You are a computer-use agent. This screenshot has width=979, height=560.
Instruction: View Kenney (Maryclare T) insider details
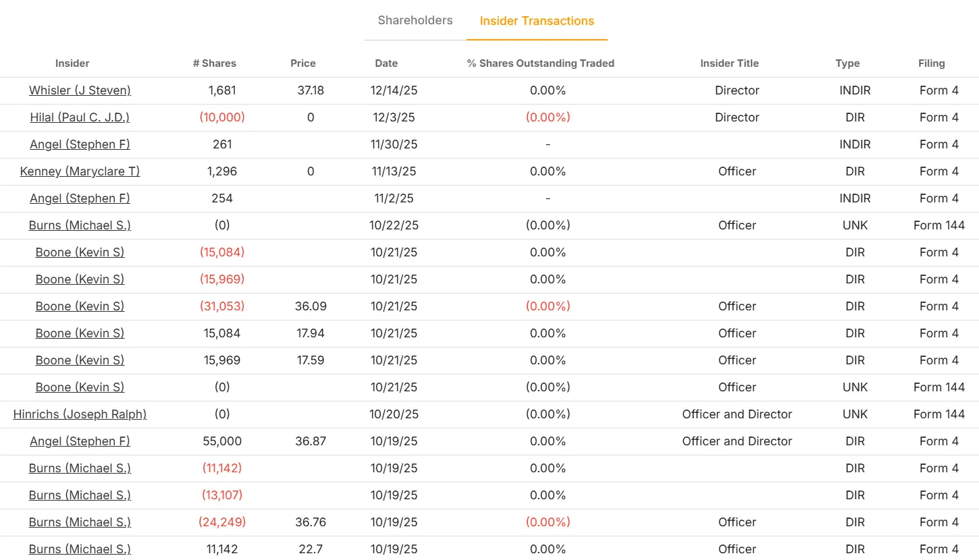point(80,171)
